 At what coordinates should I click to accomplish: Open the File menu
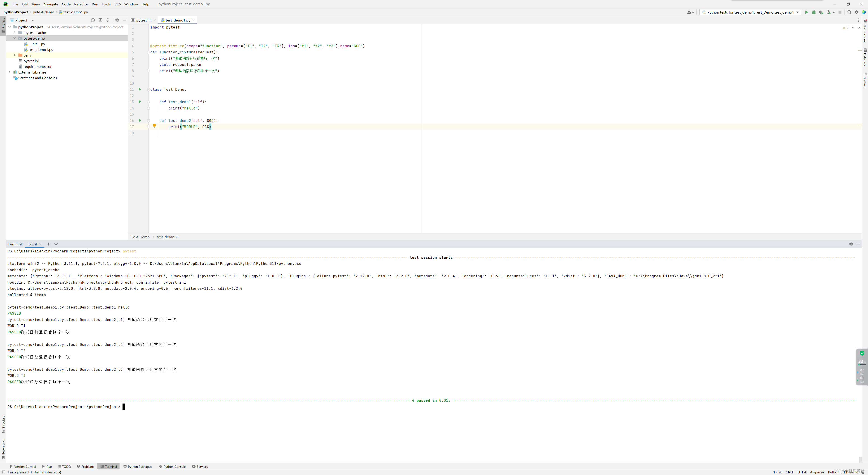pyautogui.click(x=15, y=4)
